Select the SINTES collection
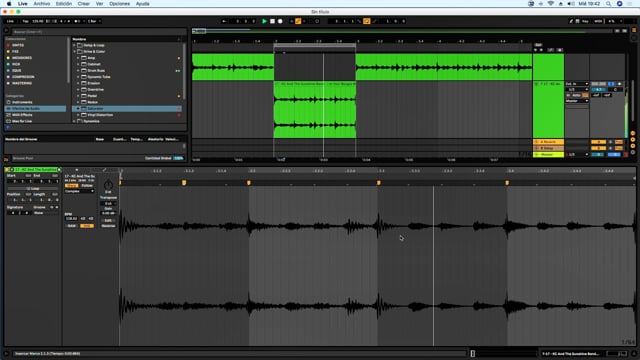The height and width of the screenshot is (360, 640). pos(18,45)
